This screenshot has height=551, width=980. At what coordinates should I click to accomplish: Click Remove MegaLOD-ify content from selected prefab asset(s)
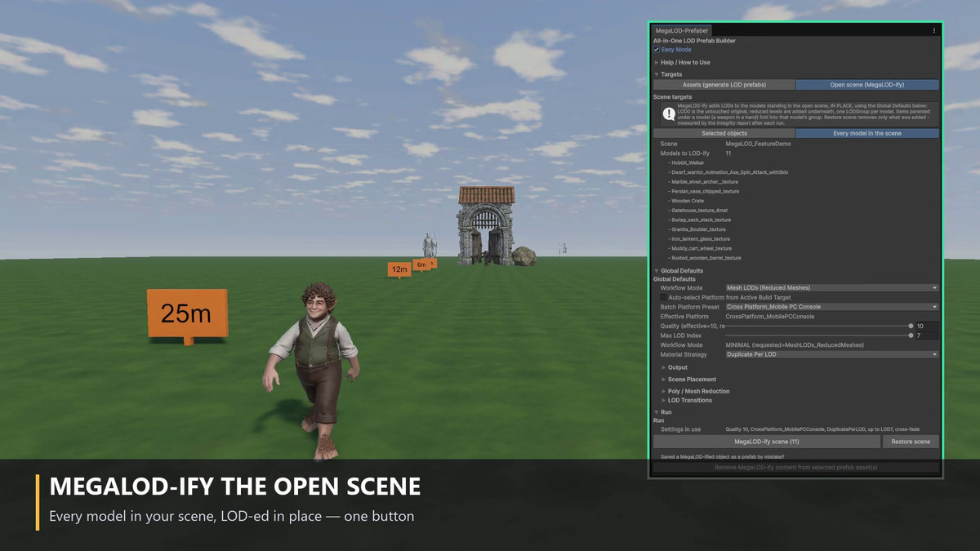tap(796, 467)
